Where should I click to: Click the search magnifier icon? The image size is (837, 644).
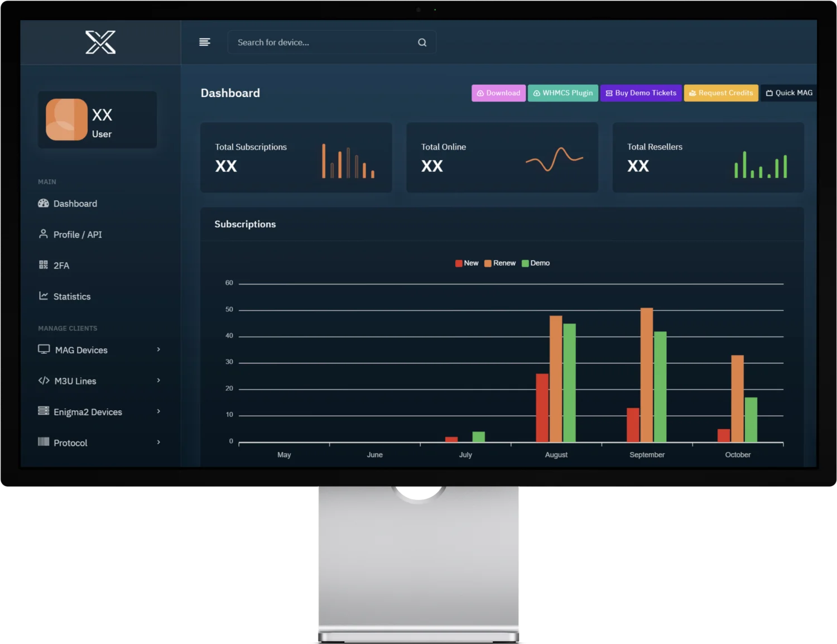click(422, 42)
